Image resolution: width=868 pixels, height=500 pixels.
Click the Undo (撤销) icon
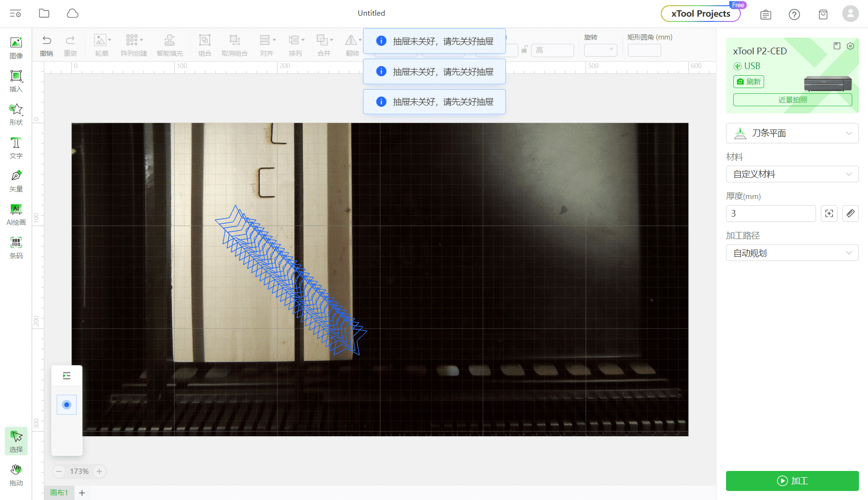[47, 45]
